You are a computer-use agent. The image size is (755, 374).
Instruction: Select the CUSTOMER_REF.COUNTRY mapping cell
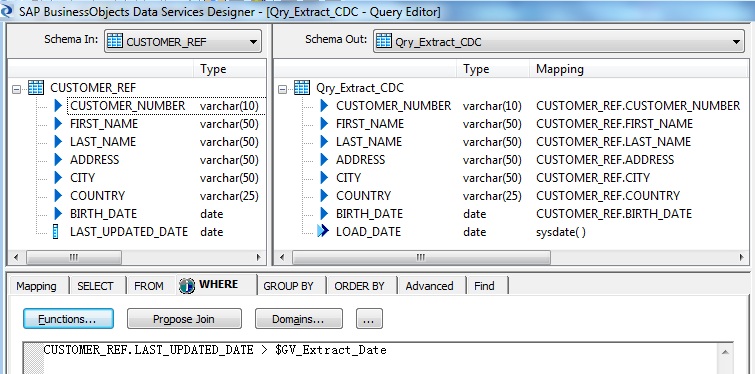pos(608,196)
